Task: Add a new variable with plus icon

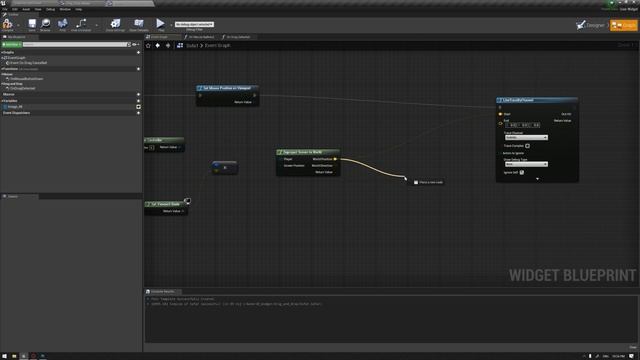Action: (138, 101)
